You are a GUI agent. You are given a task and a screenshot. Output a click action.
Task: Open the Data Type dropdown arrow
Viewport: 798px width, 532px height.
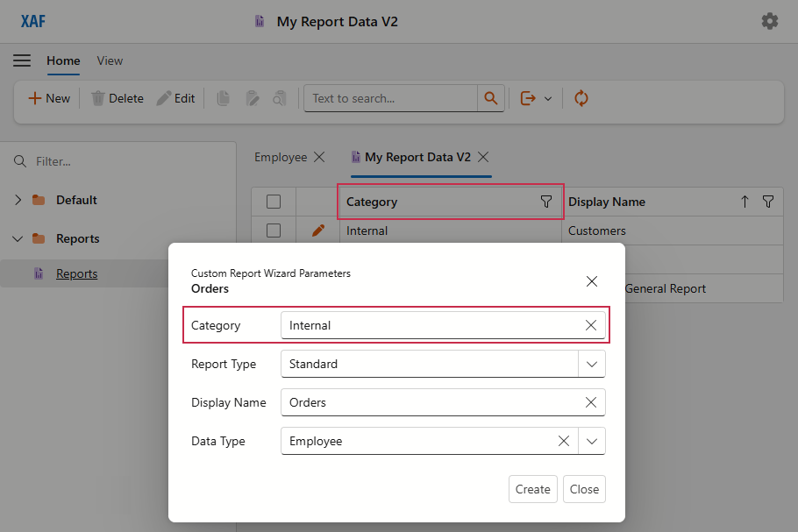coord(591,442)
